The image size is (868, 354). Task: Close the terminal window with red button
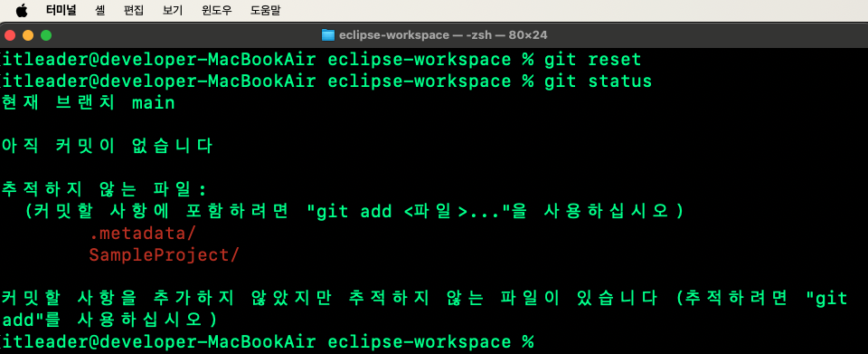pos(10,35)
